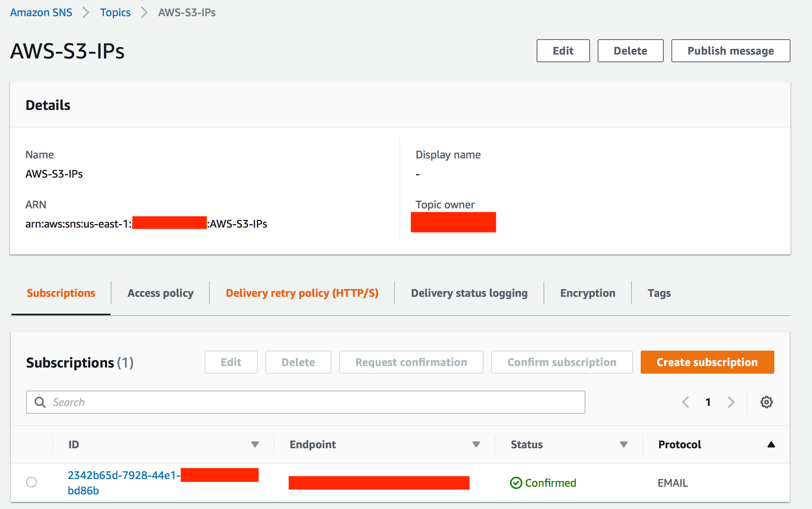Toggle Protocol column sort arrow

coord(771,444)
